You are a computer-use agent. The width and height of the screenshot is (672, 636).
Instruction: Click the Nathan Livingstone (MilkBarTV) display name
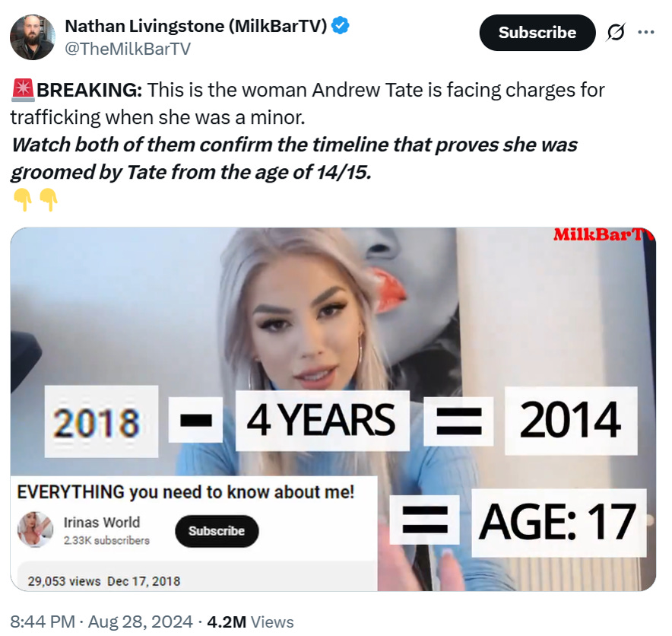(x=196, y=26)
